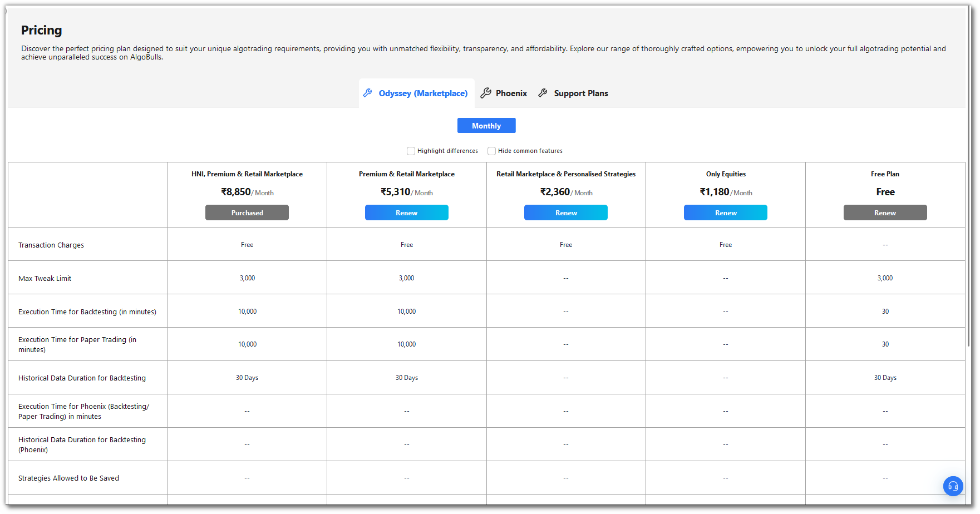Renew the Retail Marketplace & Personalised Strategies plan
This screenshot has width=980, height=514.
pyautogui.click(x=566, y=212)
